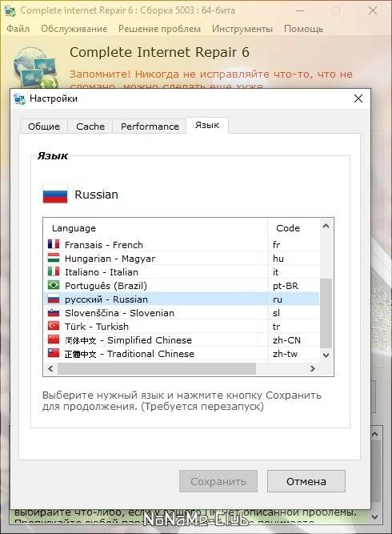
Task: Click the Brazil flag icon
Action: 54,285
